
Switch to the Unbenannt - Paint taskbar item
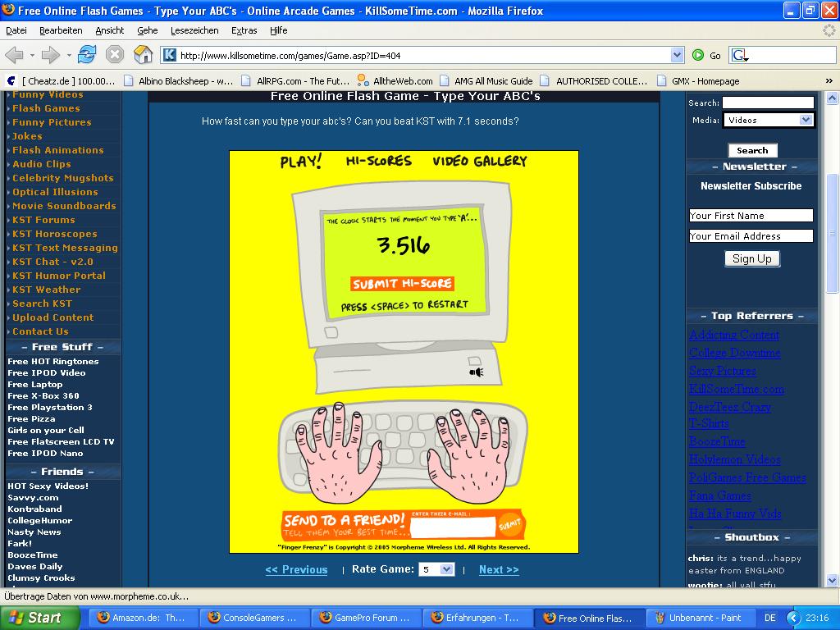pyautogui.click(x=703, y=618)
